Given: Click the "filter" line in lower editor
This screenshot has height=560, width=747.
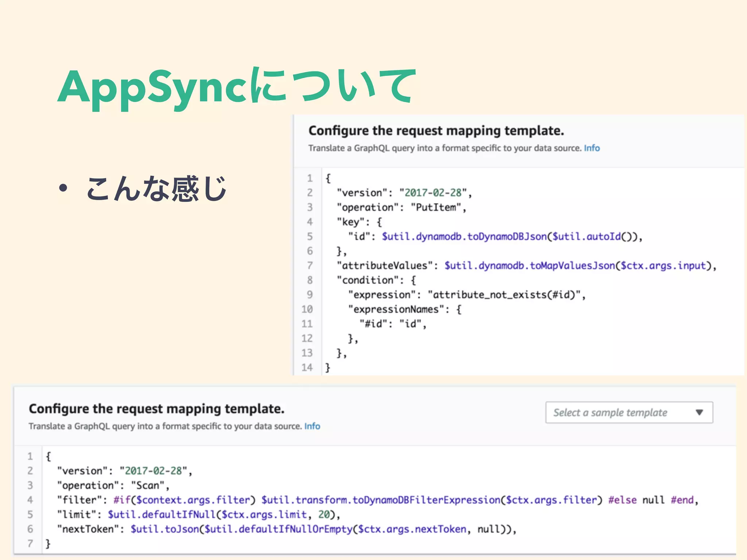Looking at the screenshot, I should point(378,500).
